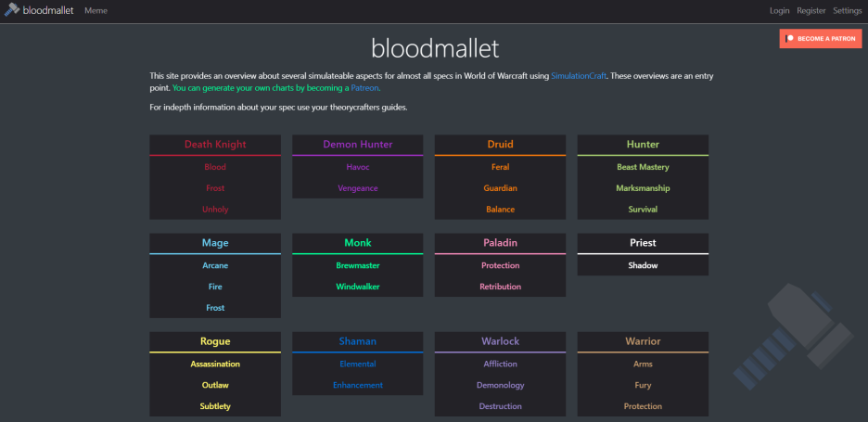Click the Monk class header
This screenshot has width=868, height=422.
358,243
